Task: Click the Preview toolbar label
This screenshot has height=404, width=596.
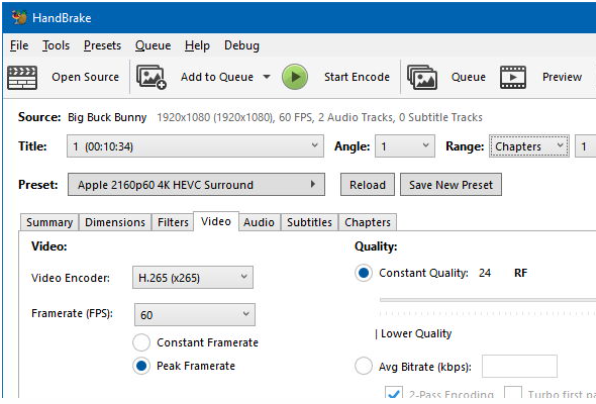Action: pyautogui.click(x=562, y=77)
